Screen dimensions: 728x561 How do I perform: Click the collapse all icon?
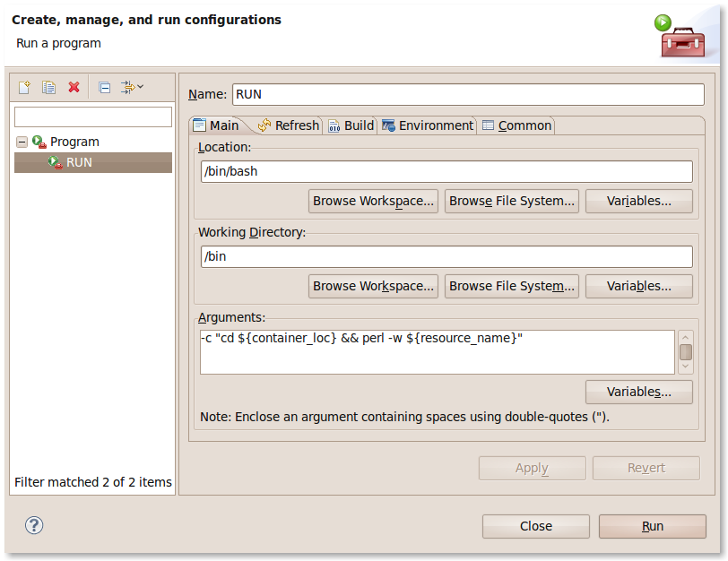pos(104,87)
